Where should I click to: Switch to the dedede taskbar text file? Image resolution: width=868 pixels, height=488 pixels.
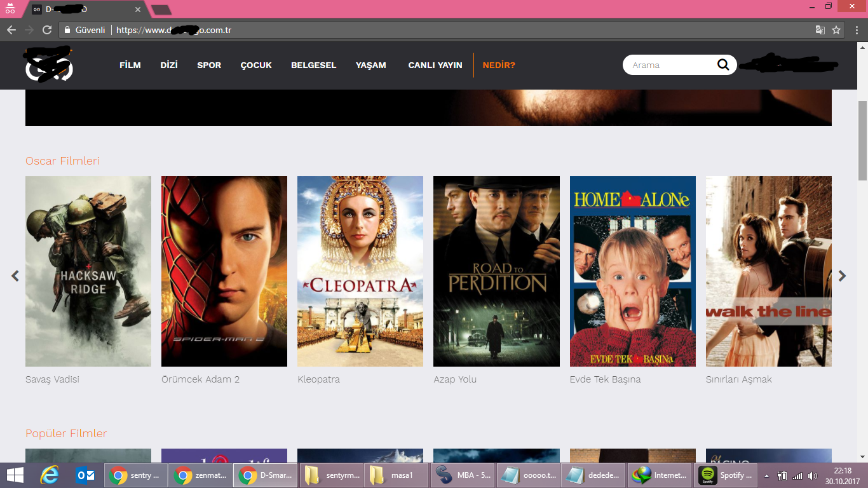593,475
